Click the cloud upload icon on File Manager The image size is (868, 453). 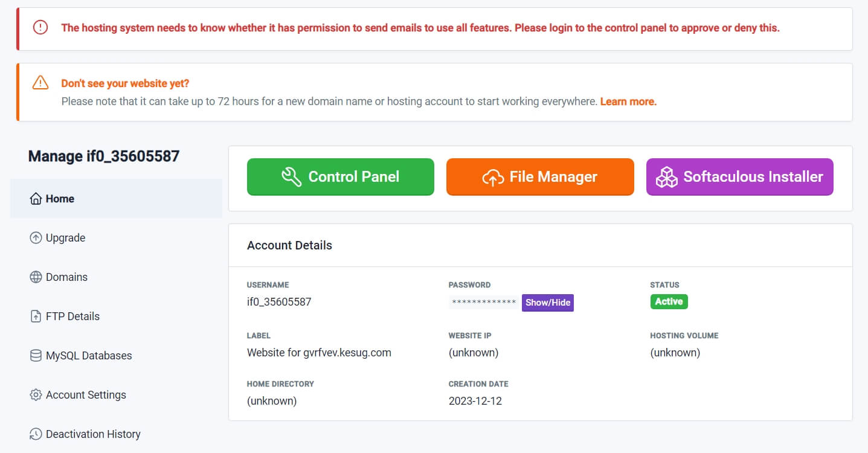[x=493, y=177]
